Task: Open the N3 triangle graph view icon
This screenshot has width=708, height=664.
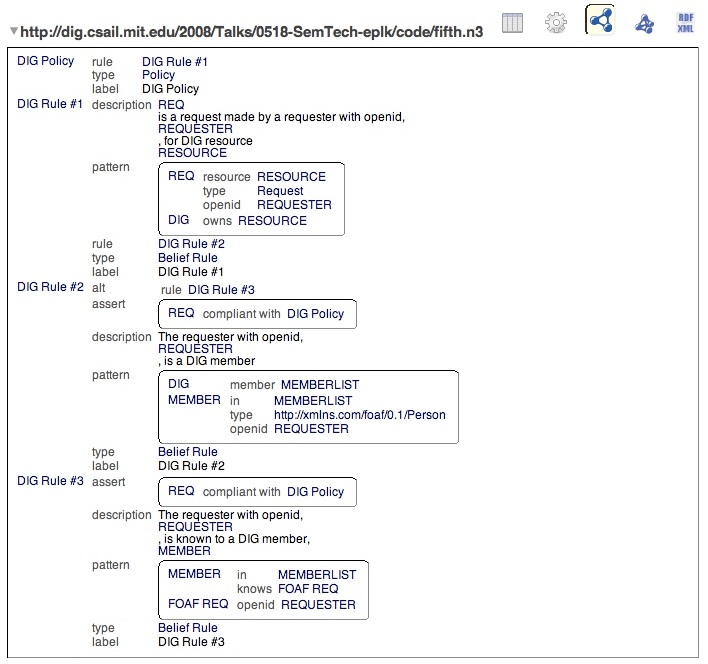Action: tap(644, 23)
